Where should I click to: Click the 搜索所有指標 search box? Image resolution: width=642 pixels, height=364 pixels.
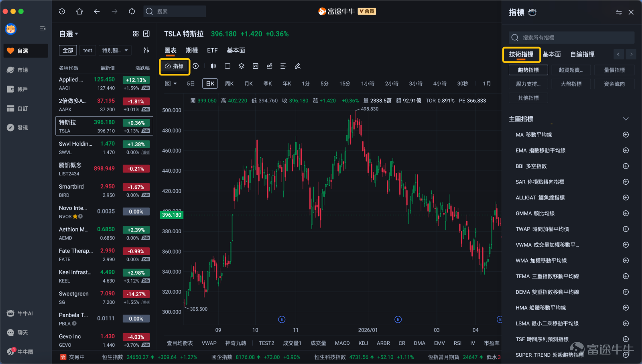coord(571,38)
